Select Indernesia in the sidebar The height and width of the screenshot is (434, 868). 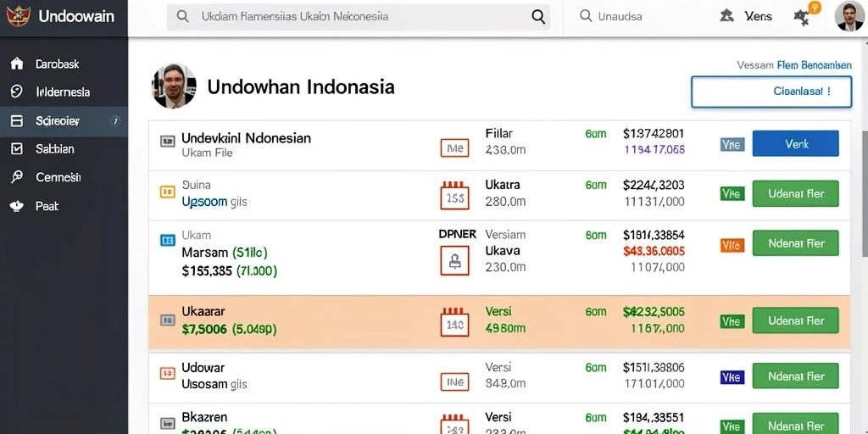pos(63,92)
